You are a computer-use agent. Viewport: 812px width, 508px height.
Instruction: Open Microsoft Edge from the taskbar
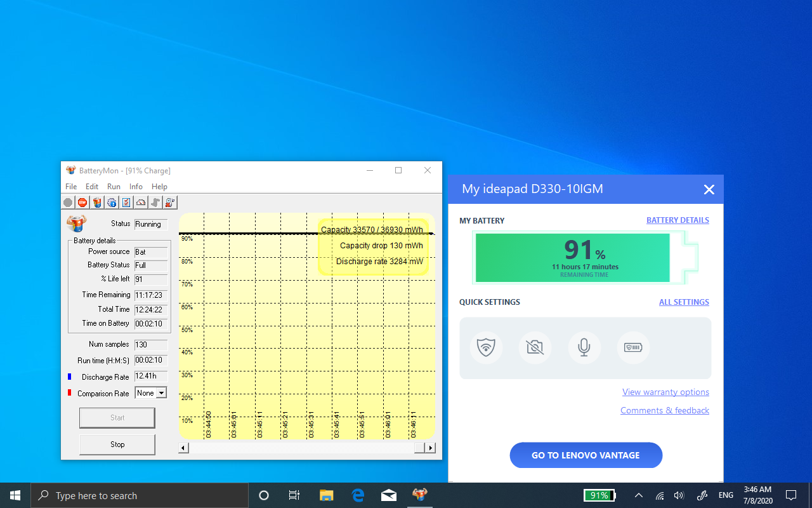[358, 495]
